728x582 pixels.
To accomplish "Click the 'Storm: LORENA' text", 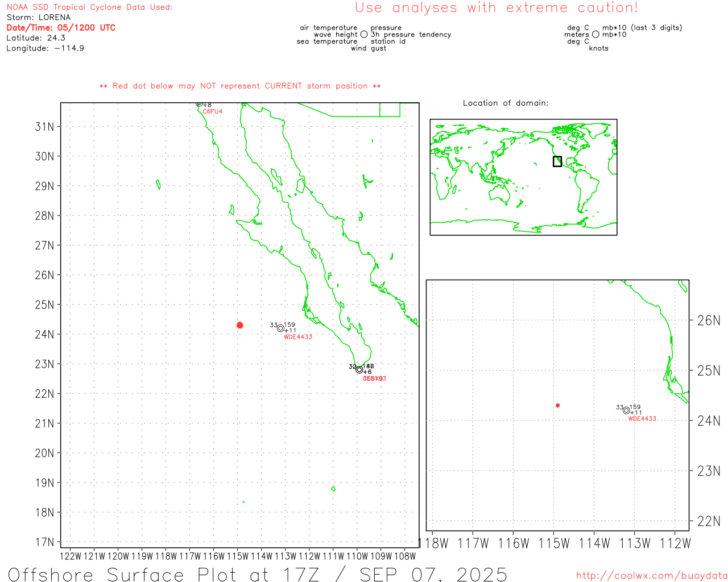I will (39, 17).
